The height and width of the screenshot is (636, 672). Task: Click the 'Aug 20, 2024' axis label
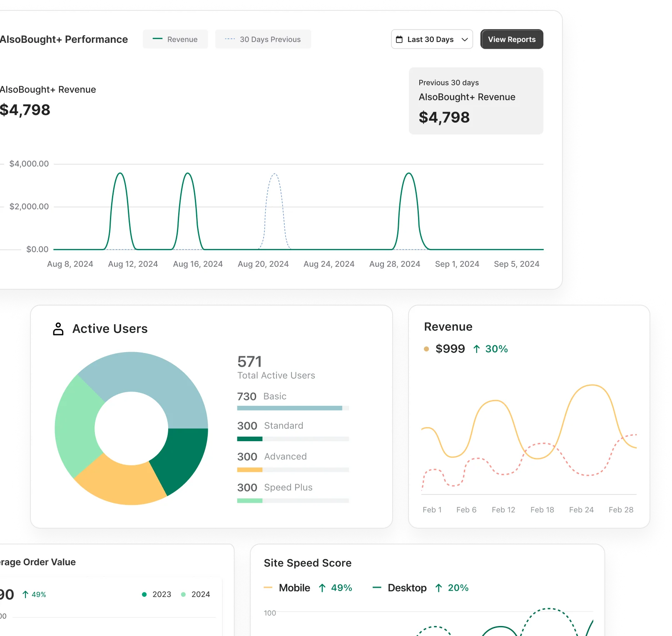263,264
